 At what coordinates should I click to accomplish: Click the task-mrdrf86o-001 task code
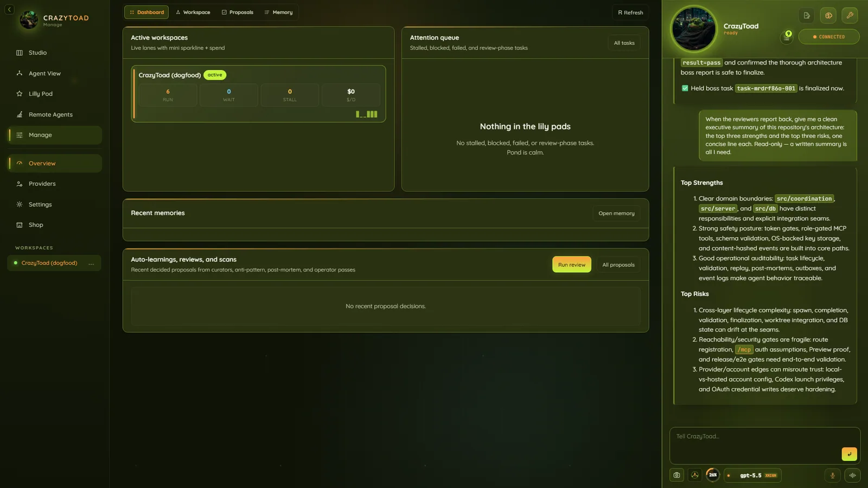766,88
